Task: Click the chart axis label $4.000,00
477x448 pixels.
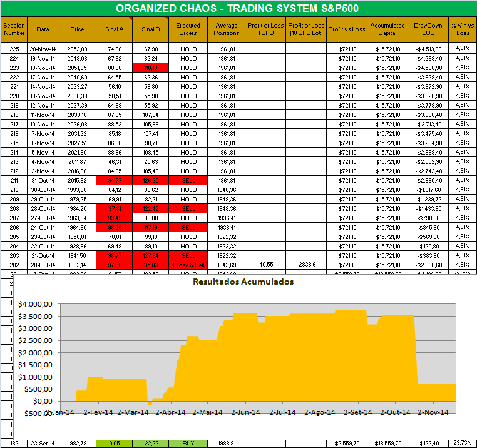Action: pyautogui.click(x=35, y=304)
